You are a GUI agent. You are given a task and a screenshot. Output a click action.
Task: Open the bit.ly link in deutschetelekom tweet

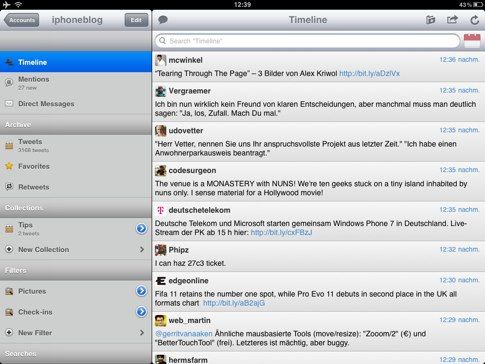(x=281, y=232)
